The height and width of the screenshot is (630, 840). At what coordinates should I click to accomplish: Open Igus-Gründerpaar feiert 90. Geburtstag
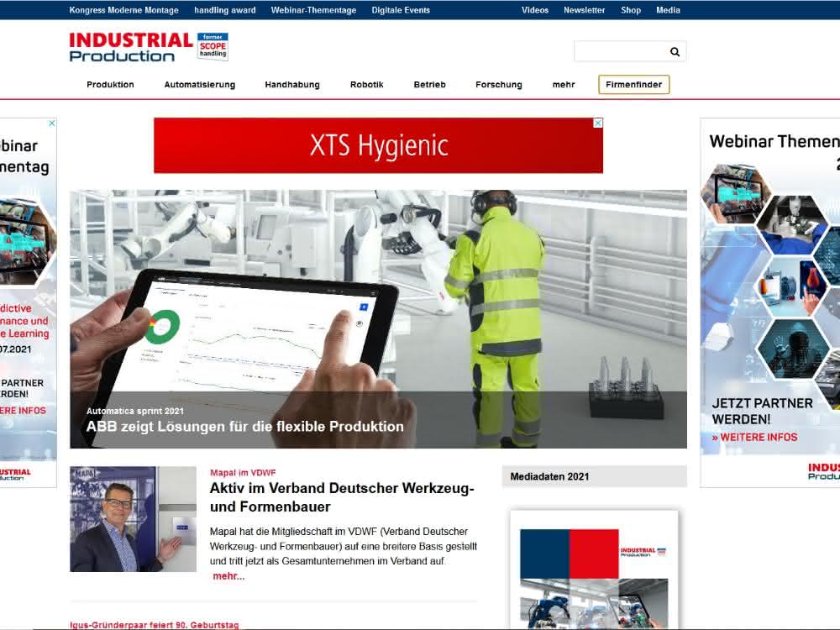coord(155,625)
